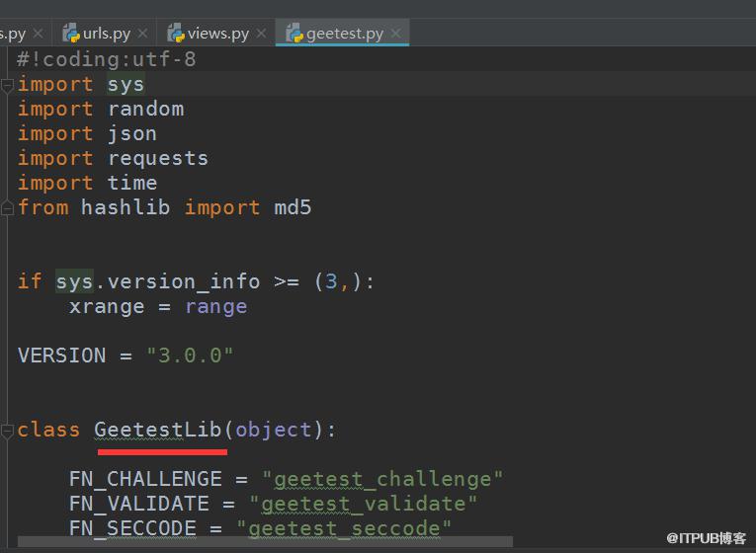Click the Python file icon on urls.py tab
The width and height of the screenshot is (756, 553).
71,33
